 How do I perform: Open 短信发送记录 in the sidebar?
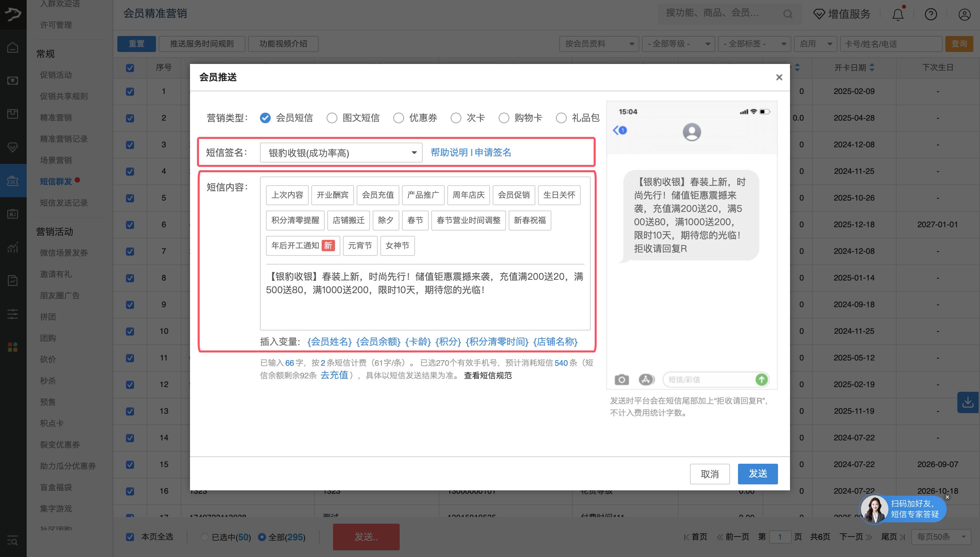coord(64,203)
